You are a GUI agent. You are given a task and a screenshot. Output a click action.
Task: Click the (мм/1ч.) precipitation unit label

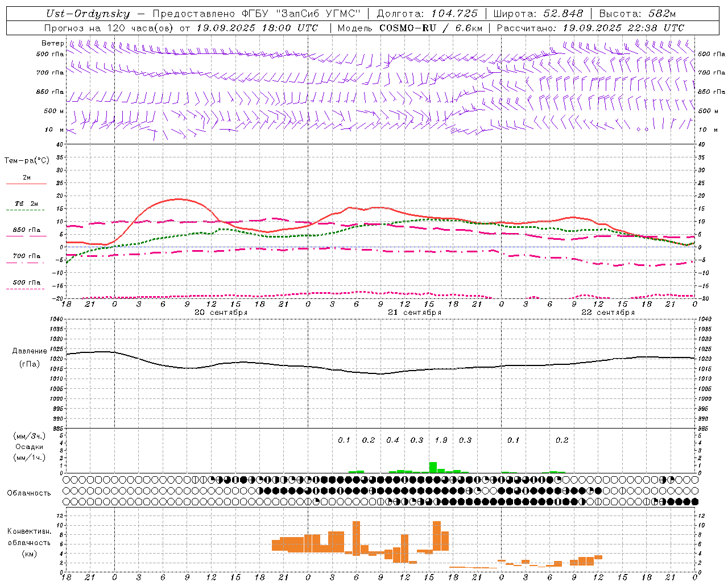click(30, 458)
